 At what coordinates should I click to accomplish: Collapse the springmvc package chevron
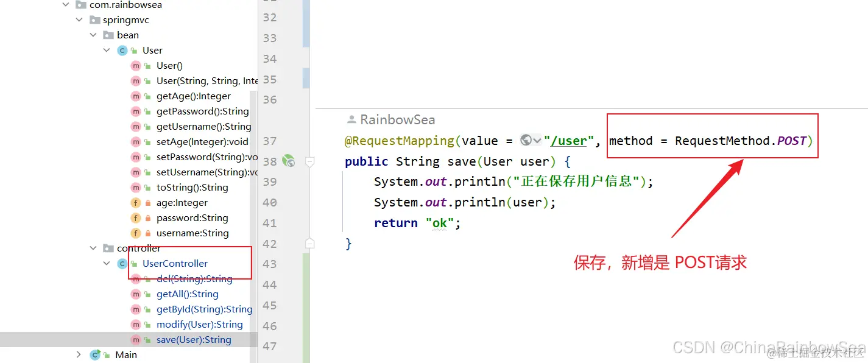[79, 20]
